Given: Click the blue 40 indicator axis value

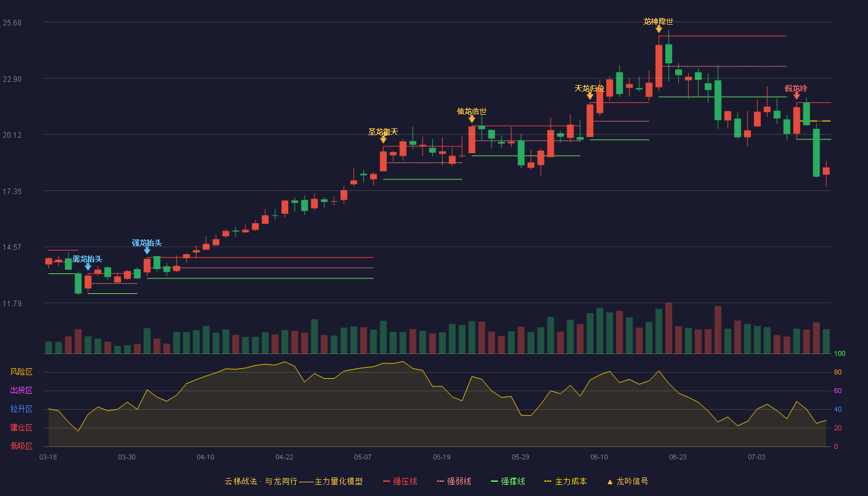Looking at the screenshot, I should tap(838, 409).
